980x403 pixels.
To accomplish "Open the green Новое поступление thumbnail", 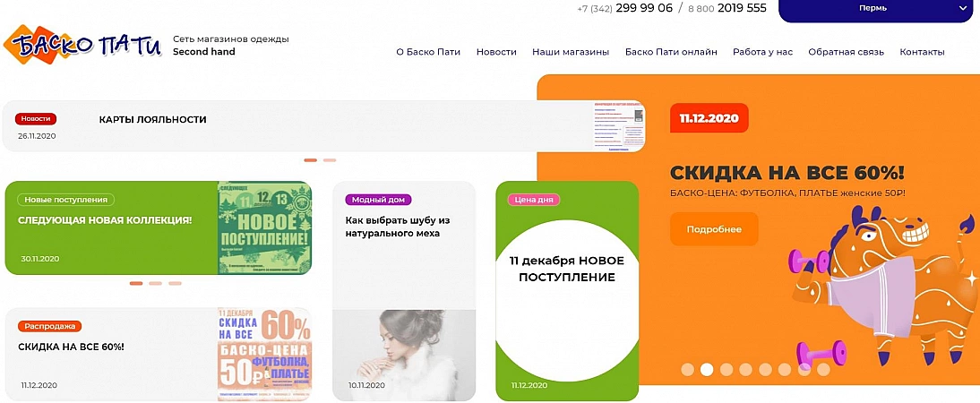I will pos(264,227).
